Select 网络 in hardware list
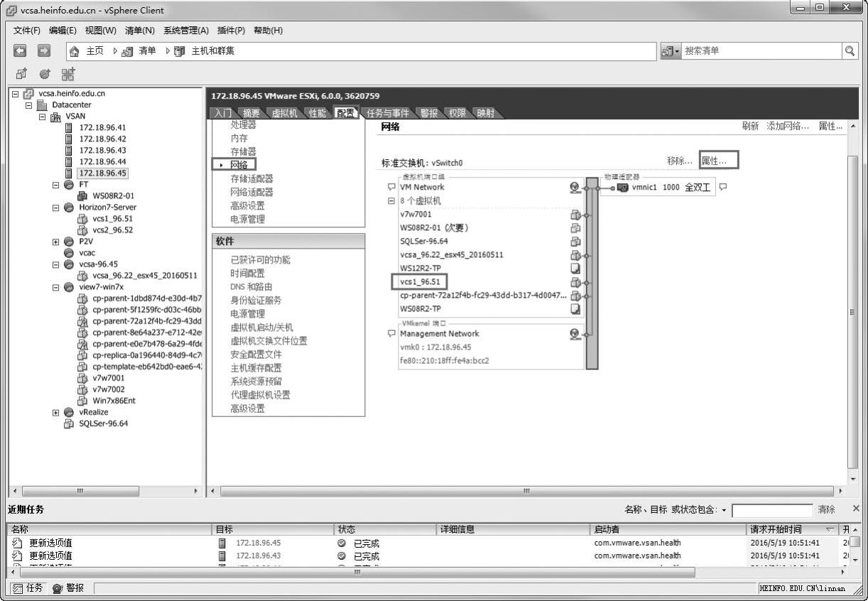The image size is (868, 601). 239,165
